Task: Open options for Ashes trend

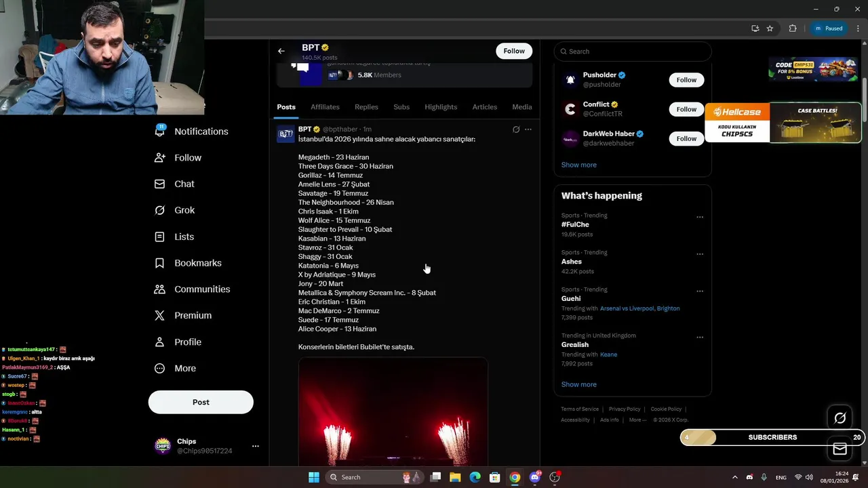Action: (x=700, y=254)
